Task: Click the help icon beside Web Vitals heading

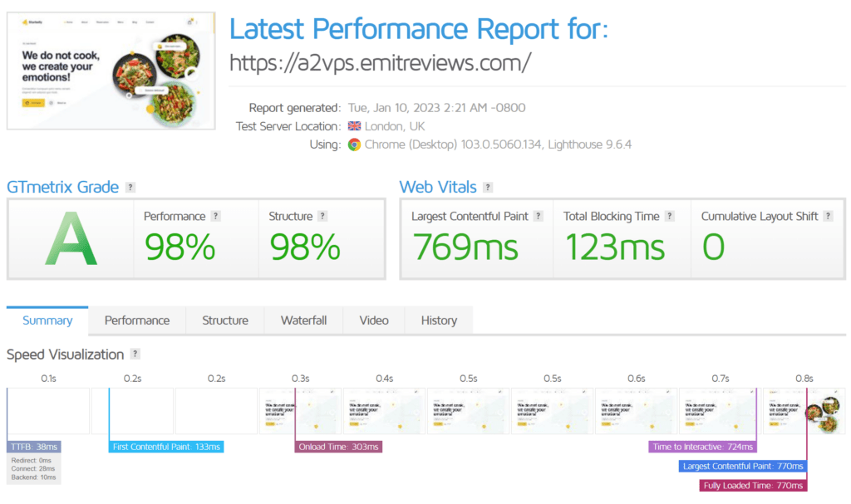Action: tap(488, 188)
